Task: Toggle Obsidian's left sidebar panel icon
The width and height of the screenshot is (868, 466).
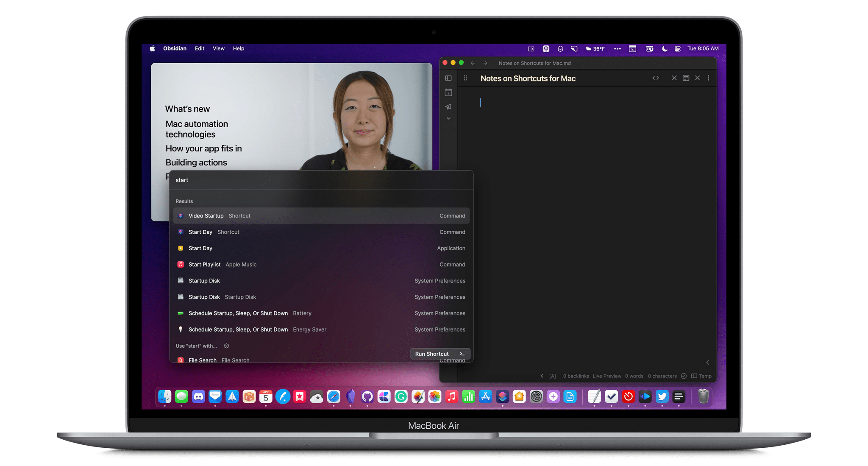Action: point(448,78)
